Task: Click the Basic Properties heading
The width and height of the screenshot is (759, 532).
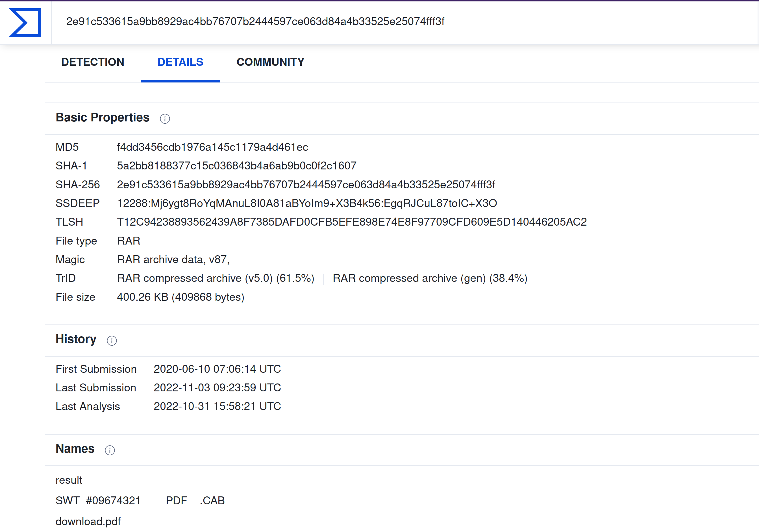Action: (103, 117)
